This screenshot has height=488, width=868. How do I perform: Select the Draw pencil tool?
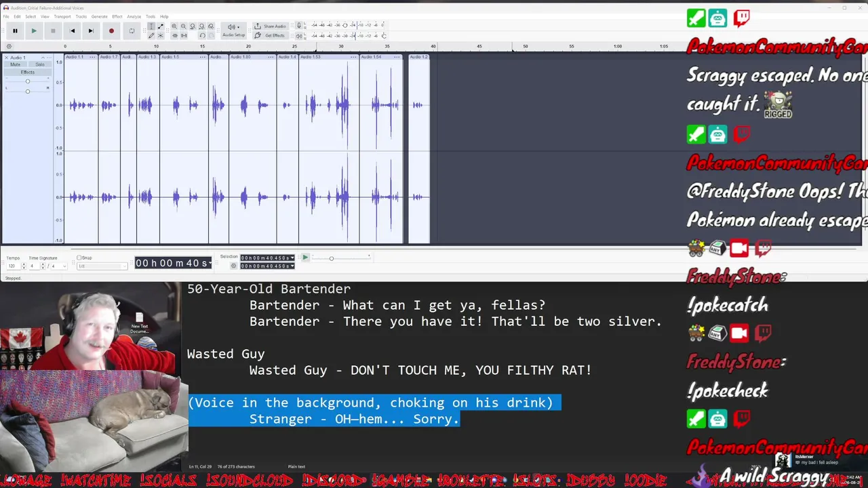[151, 35]
